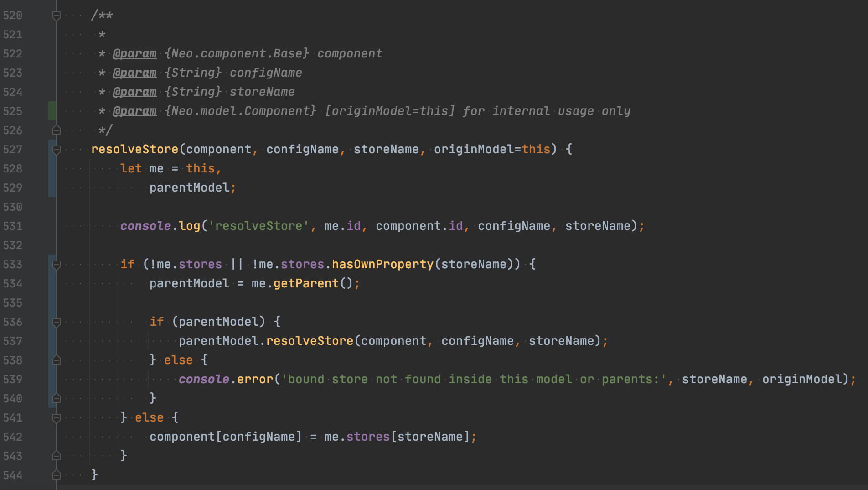This screenshot has width=868, height=490.
Task: Click getParent() call on line 534
Action: (313, 283)
